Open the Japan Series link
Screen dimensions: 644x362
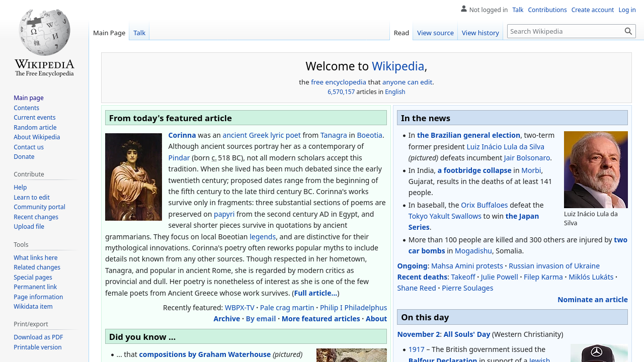(x=473, y=221)
